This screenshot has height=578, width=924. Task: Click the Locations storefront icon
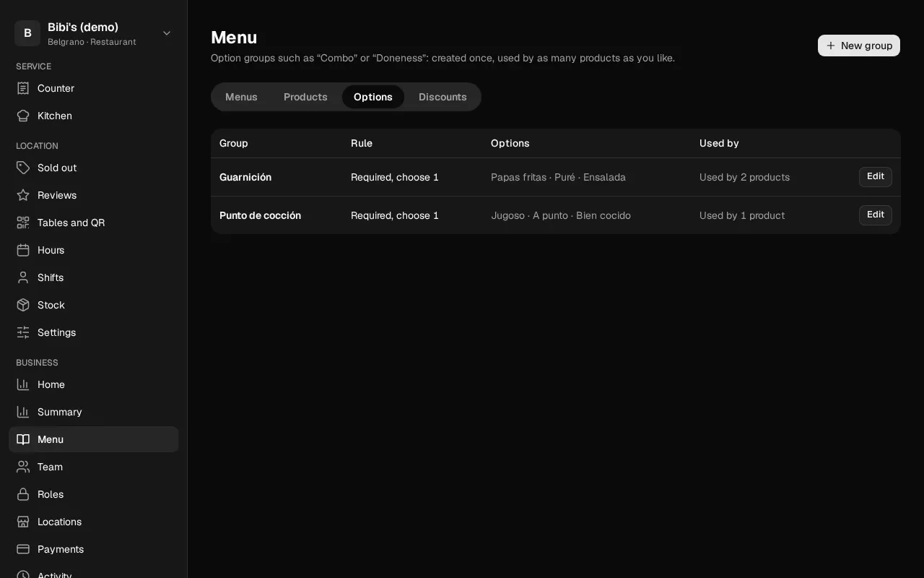tap(23, 522)
